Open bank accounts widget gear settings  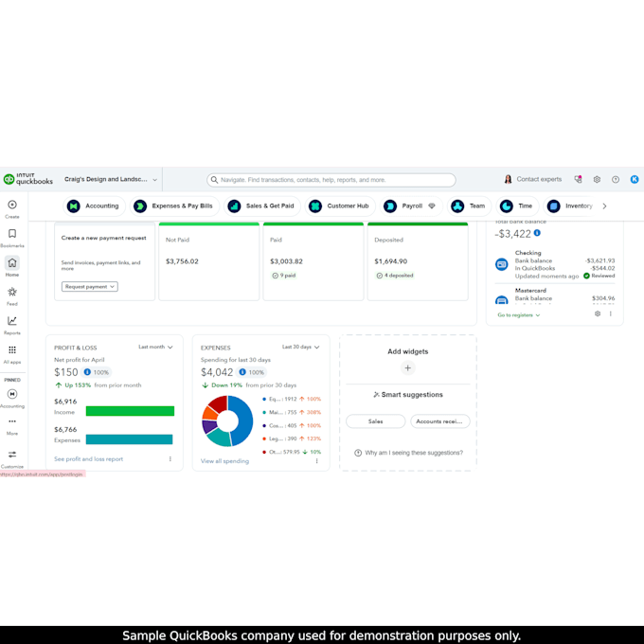598,313
